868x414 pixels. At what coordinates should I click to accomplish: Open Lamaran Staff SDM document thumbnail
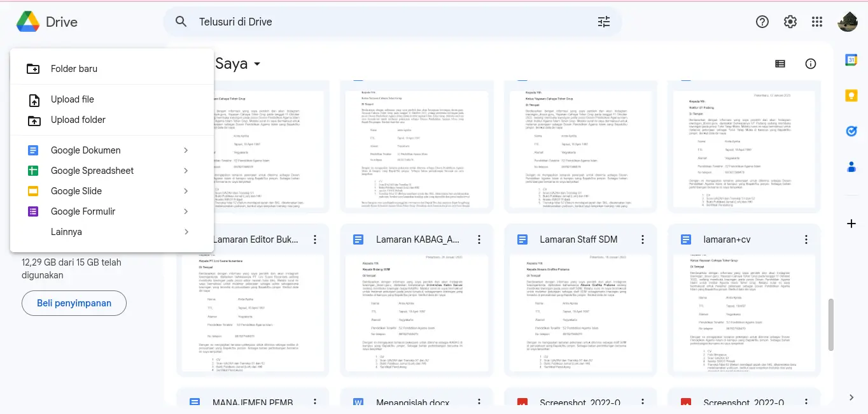pos(580,313)
